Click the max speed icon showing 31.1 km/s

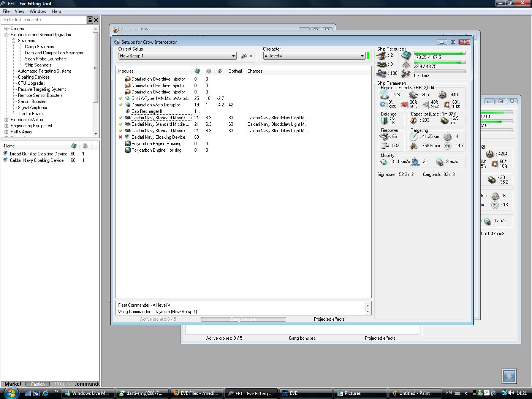[384, 162]
